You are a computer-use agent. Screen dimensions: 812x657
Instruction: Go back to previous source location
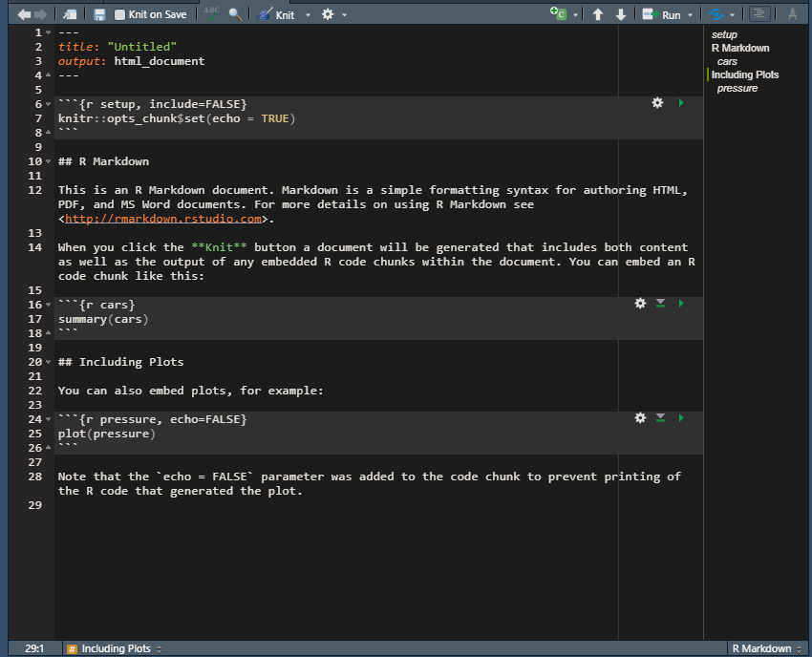click(24, 14)
